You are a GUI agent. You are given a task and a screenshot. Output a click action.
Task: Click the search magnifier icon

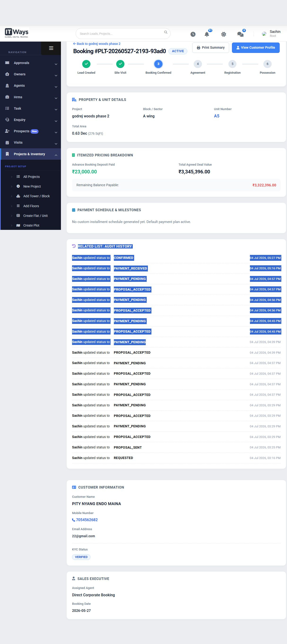[x=166, y=32]
